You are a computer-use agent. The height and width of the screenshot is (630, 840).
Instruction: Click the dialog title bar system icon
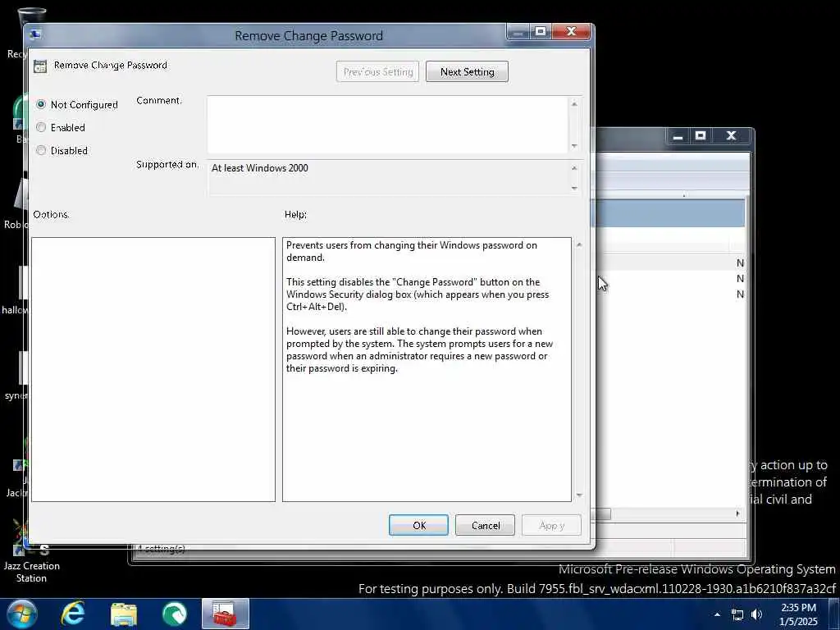35,34
